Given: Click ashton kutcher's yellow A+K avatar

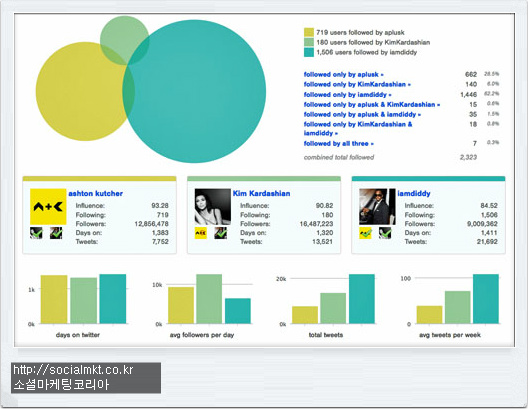Looking at the screenshot, I should tap(48, 206).
